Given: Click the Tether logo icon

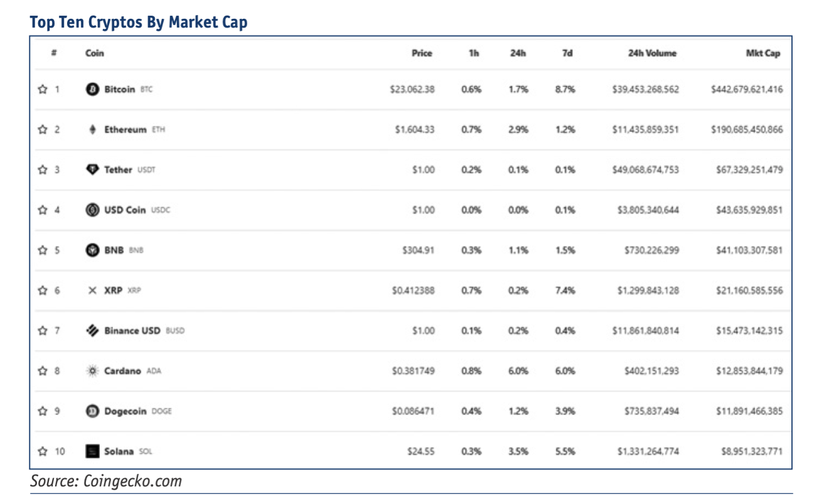Looking at the screenshot, I should point(92,170).
